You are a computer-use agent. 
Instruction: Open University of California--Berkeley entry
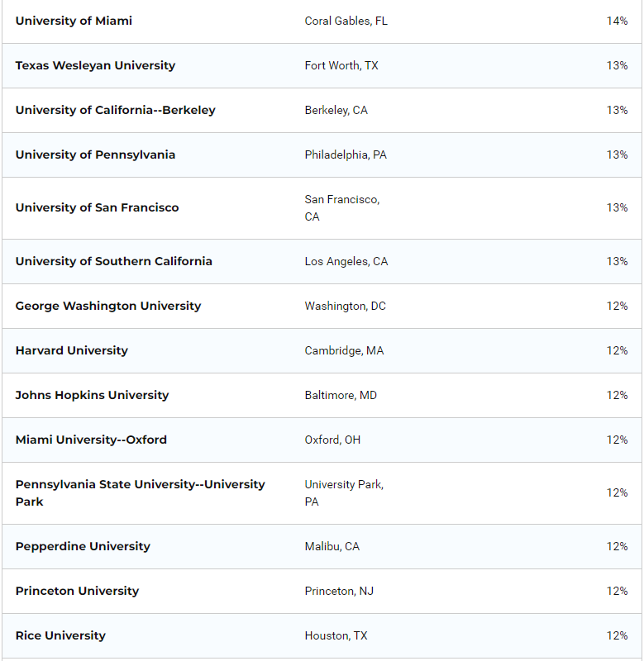point(115,110)
